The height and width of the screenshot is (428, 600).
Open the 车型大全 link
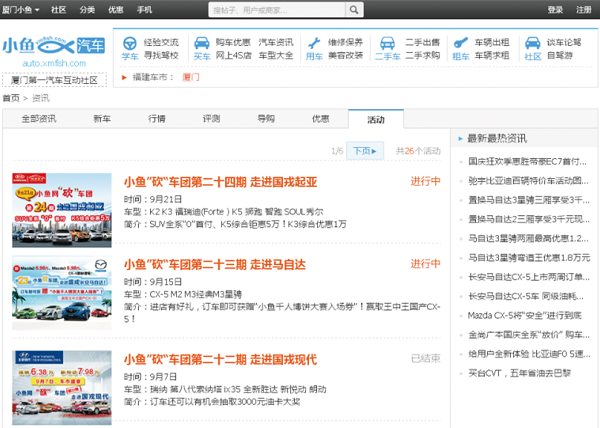coord(276,55)
